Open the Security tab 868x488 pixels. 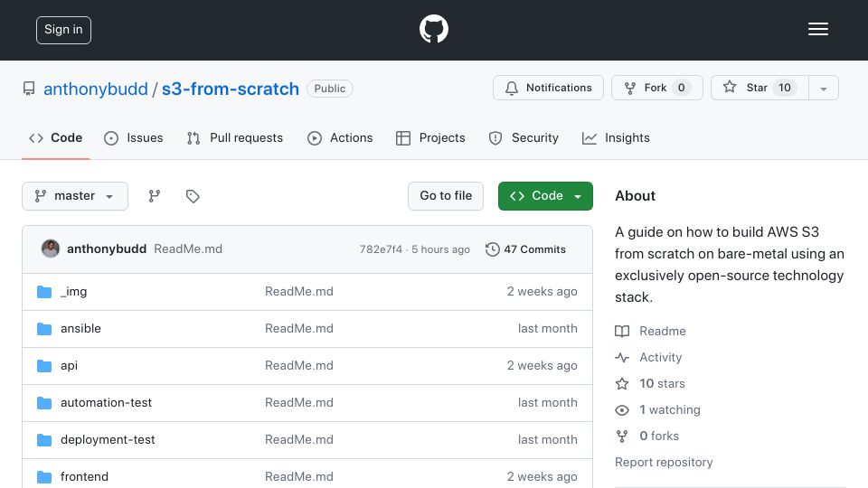click(524, 137)
